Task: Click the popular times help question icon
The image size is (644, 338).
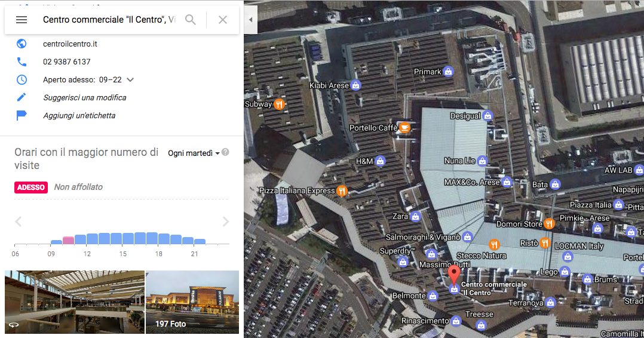Action: tap(225, 152)
